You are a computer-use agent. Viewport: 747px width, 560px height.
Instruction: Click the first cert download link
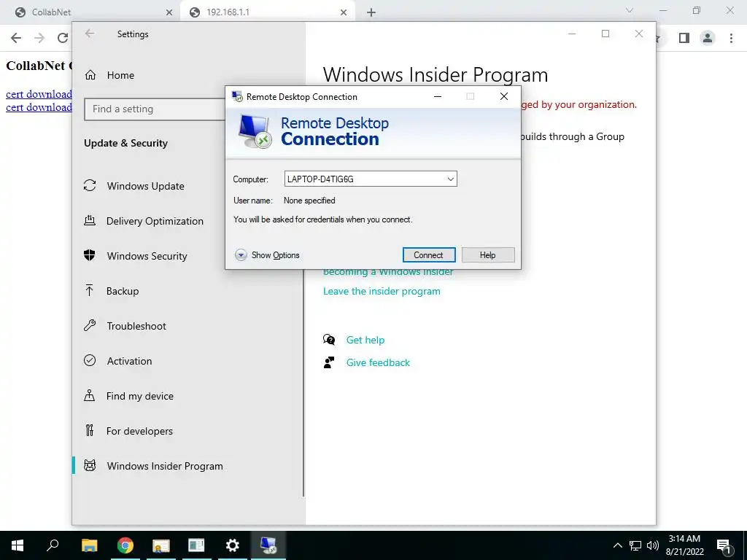39,94
